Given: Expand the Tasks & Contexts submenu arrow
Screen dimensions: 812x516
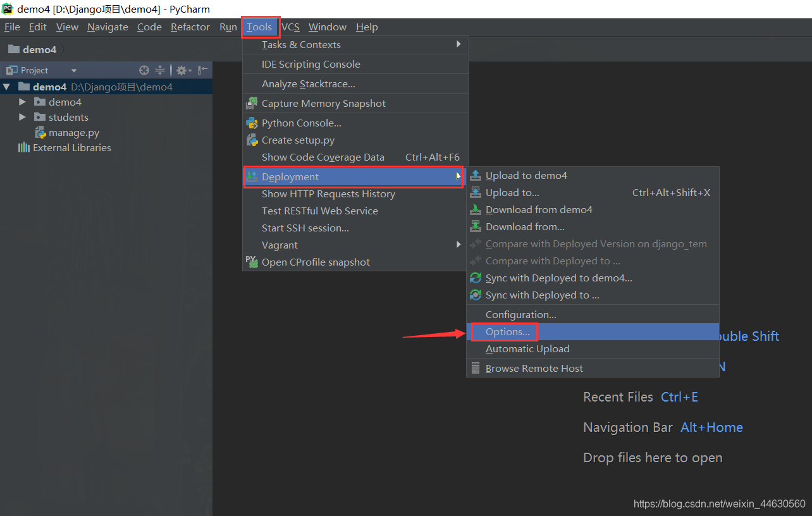Looking at the screenshot, I should pyautogui.click(x=458, y=44).
